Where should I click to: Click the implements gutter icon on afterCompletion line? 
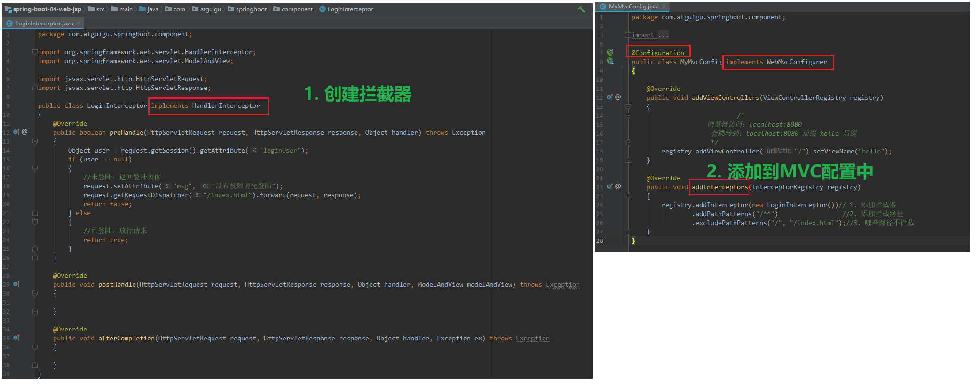(x=16, y=338)
